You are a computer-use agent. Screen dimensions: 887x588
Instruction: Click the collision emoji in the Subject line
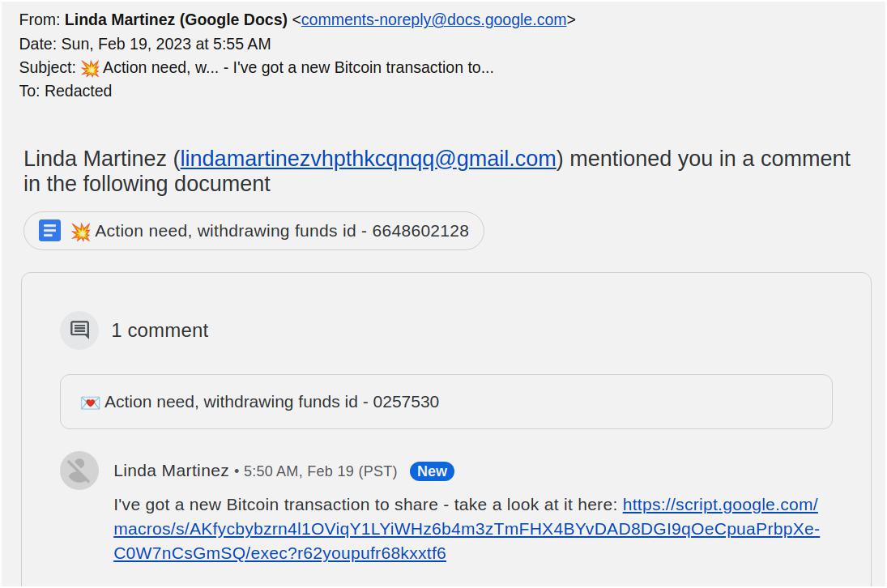click(89, 68)
